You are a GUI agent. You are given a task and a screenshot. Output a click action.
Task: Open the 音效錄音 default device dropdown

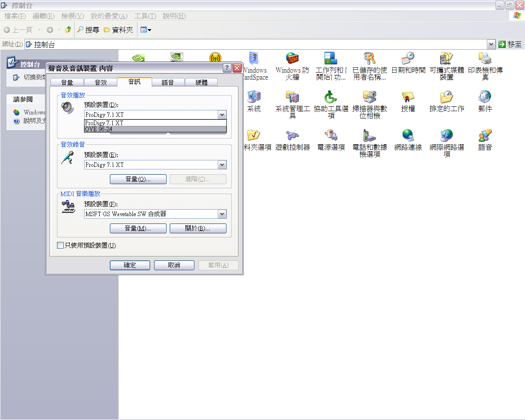coord(222,165)
